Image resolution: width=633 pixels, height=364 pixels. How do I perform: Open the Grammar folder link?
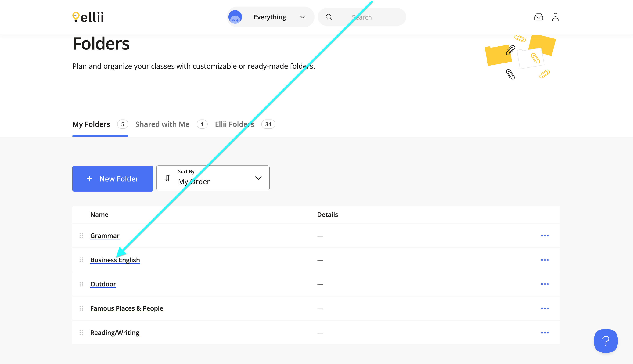tap(105, 236)
